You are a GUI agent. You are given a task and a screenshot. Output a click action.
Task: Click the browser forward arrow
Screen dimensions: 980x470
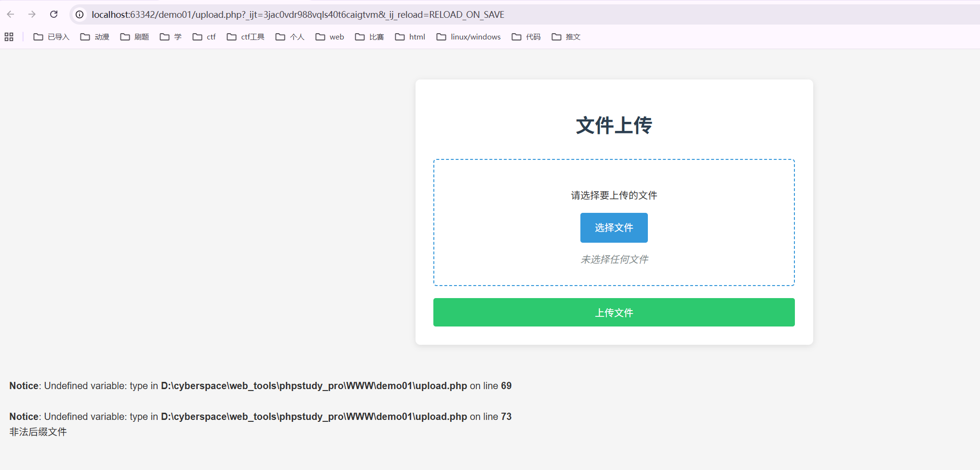pyautogui.click(x=32, y=14)
